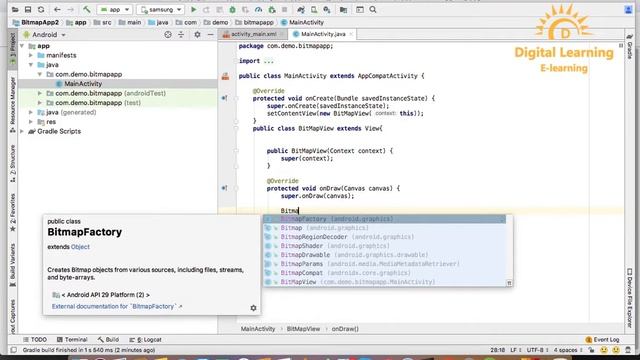Expand the manifests folder arrow

click(31, 55)
